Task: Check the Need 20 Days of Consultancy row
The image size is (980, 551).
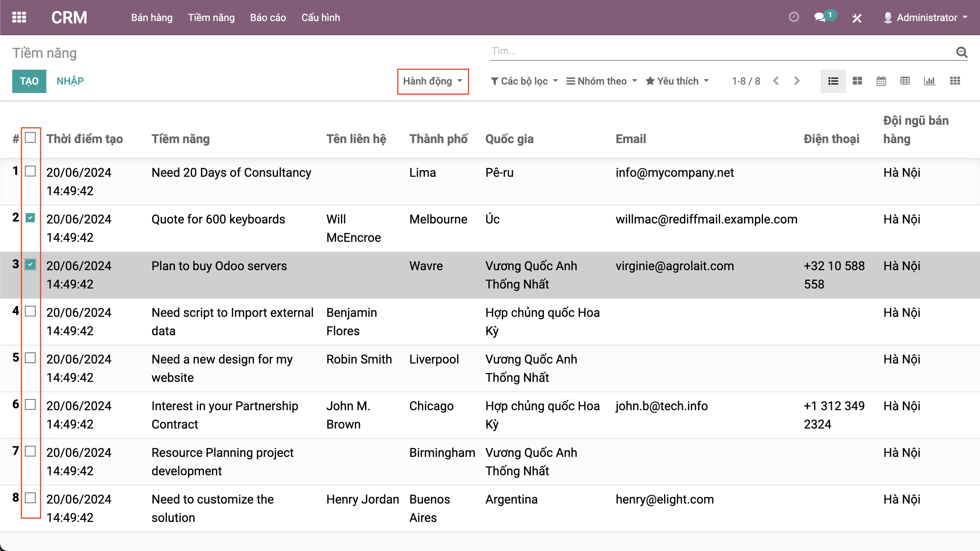Action: click(x=30, y=171)
